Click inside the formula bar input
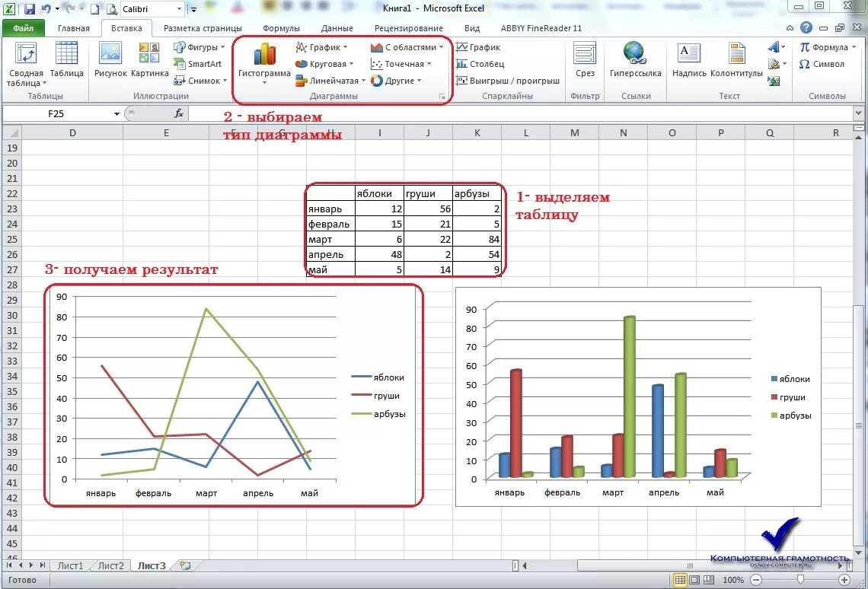 (x=520, y=113)
